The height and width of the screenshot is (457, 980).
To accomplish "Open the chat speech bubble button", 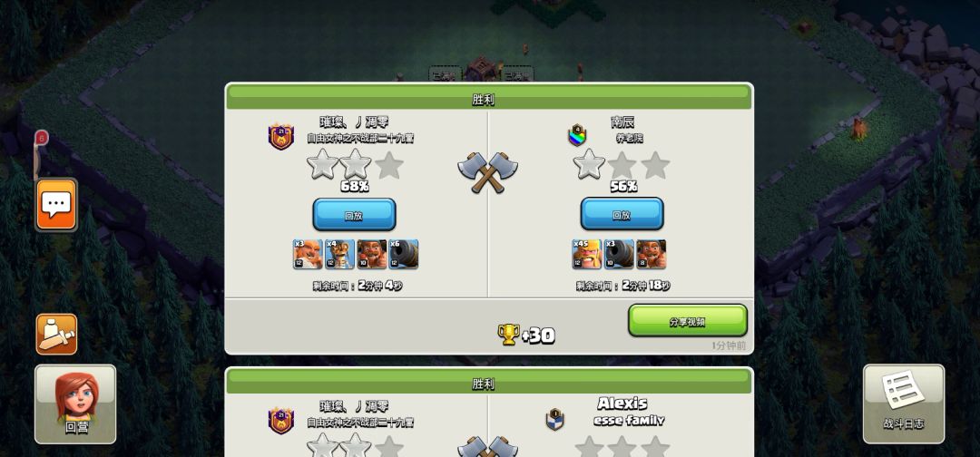I will 57,205.
